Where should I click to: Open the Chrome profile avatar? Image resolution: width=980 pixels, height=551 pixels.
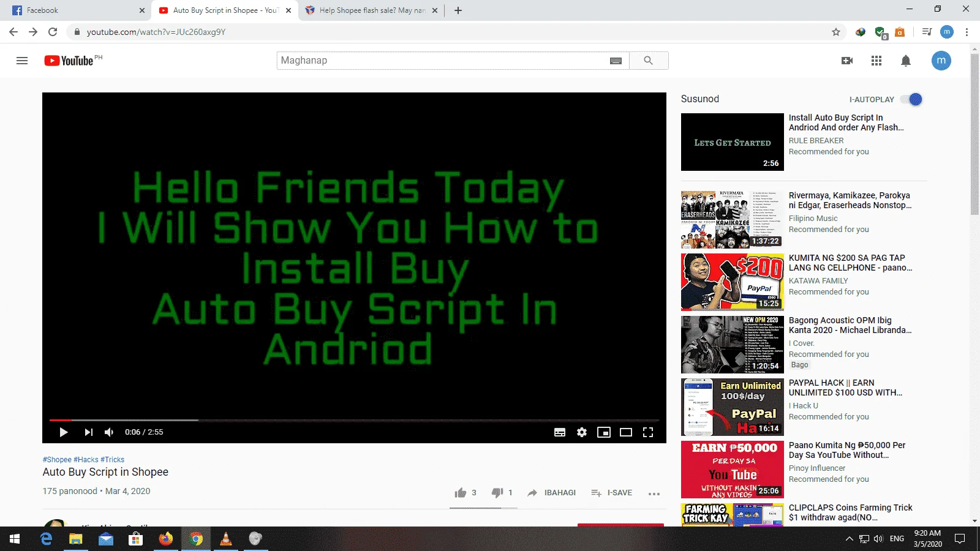click(x=947, y=32)
